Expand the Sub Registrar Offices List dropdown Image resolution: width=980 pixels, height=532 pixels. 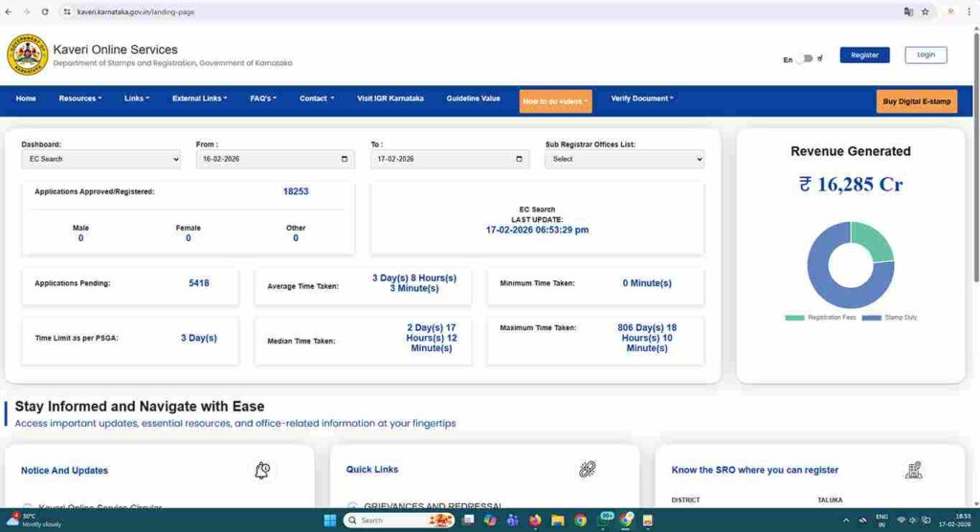[x=624, y=159]
